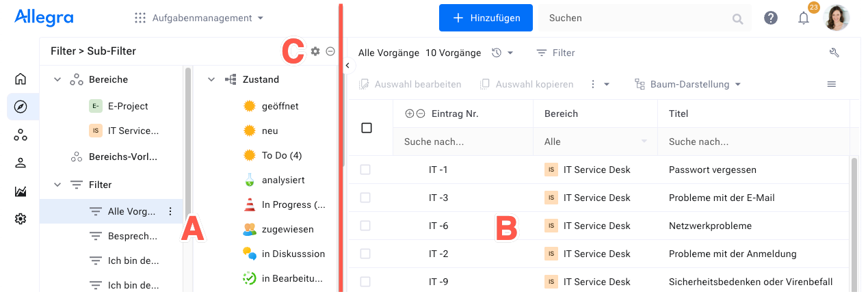Open the compass navigation icon
868x294 pixels.
click(x=21, y=107)
